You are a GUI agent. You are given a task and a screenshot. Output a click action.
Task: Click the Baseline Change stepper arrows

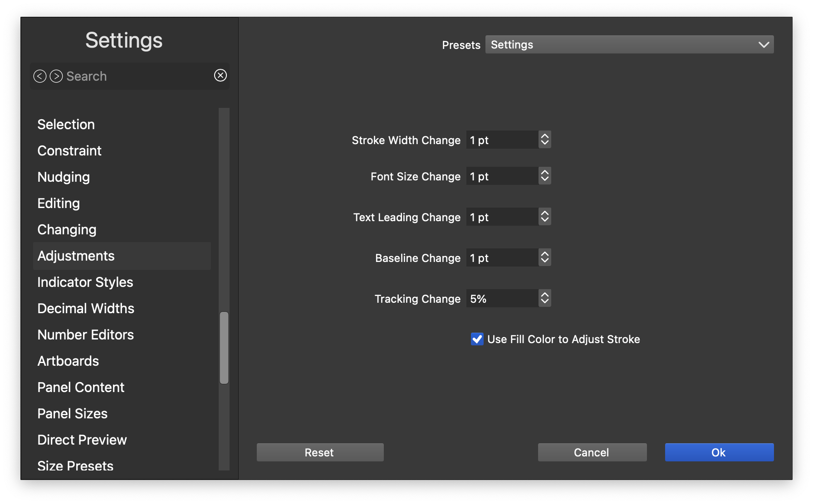pos(544,258)
